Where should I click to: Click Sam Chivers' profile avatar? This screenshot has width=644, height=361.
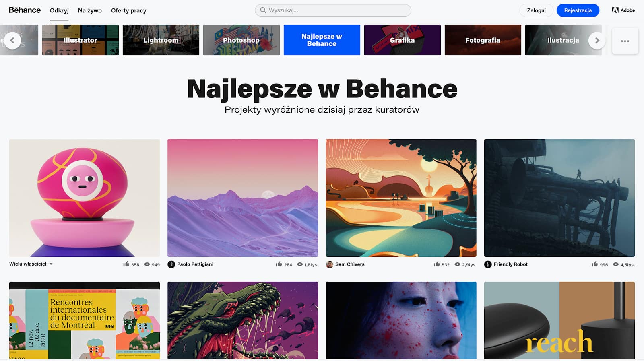point(329,264)
